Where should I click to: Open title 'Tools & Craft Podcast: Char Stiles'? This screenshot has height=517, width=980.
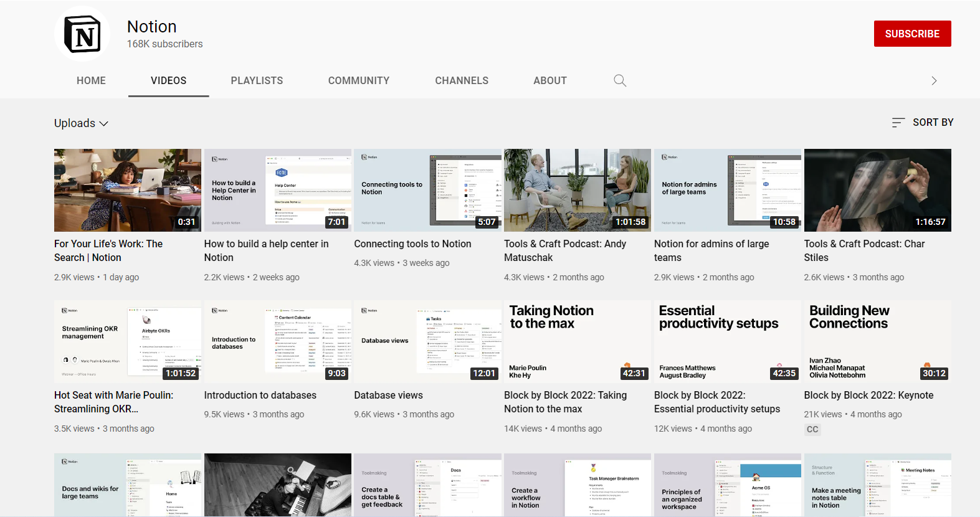tap(864, 251)
